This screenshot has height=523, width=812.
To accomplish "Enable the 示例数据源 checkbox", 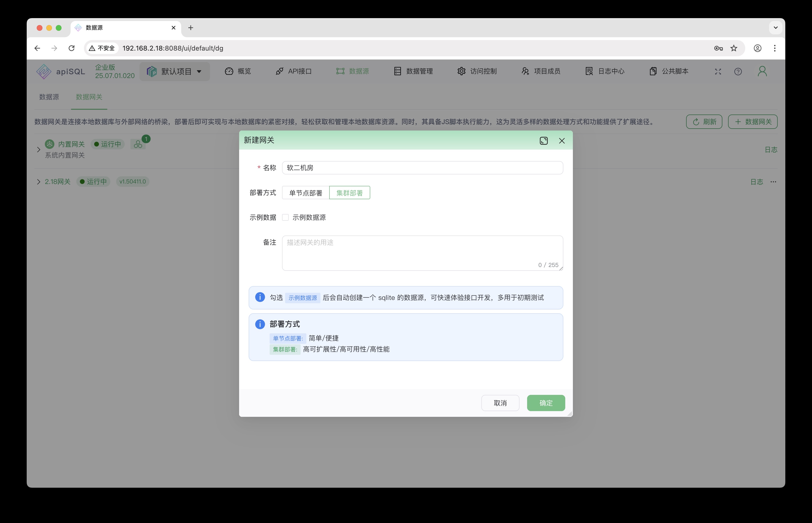I will pyautogui.click(x=285, y=217).
